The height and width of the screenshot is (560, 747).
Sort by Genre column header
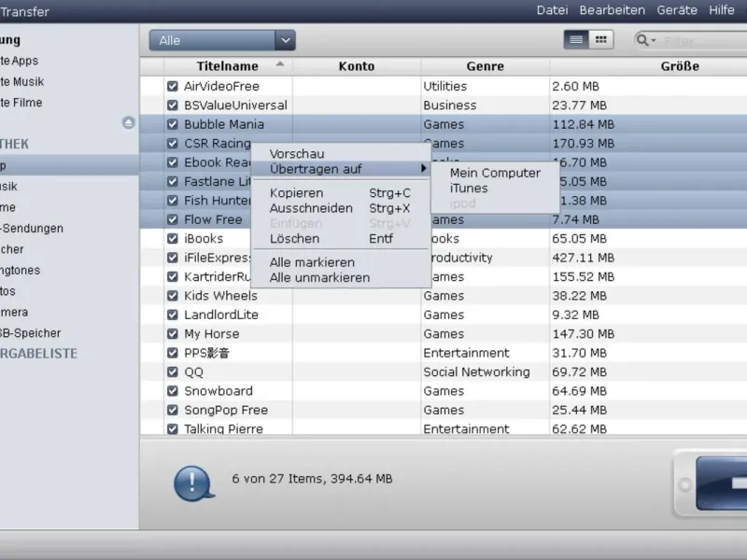click(485, 66)
